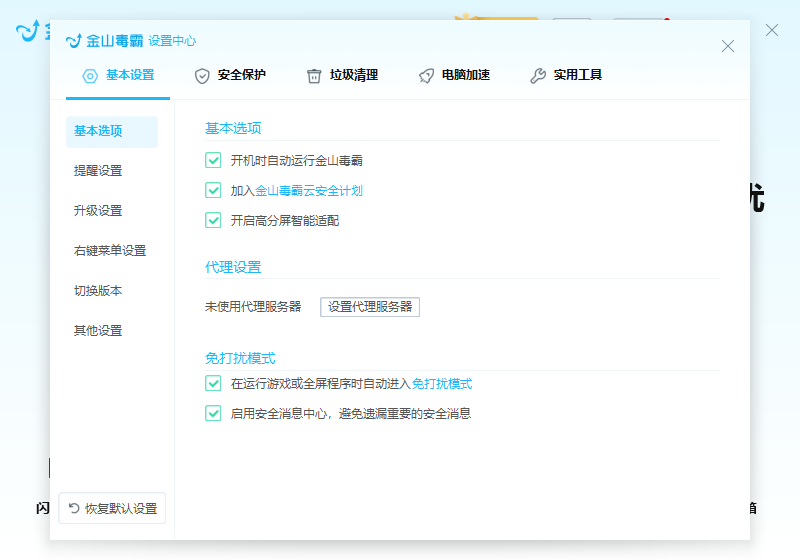Open the 免打扰模式 link in the checkbox row

[442, 384]
